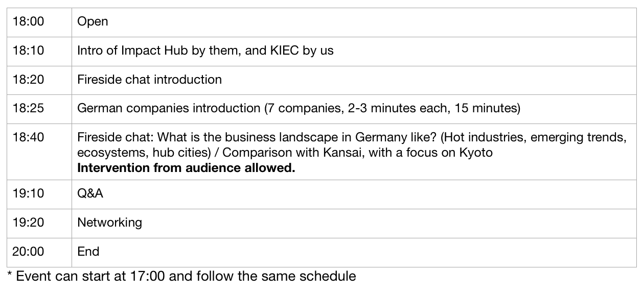Click the footnote about 17:00 start
Screen dimensions: 644x295
click(181, 277)
